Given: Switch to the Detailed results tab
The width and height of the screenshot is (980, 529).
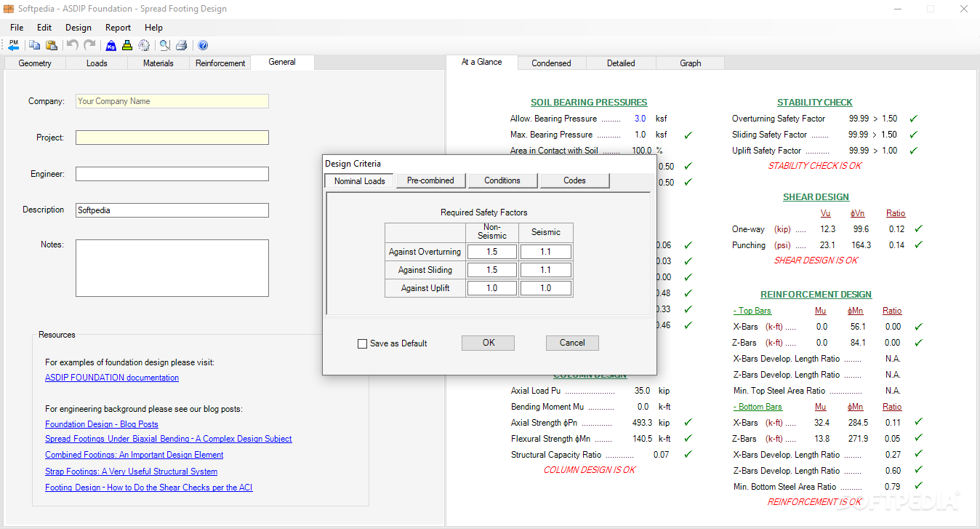Looking at the screenshot, I should (621, 63).
